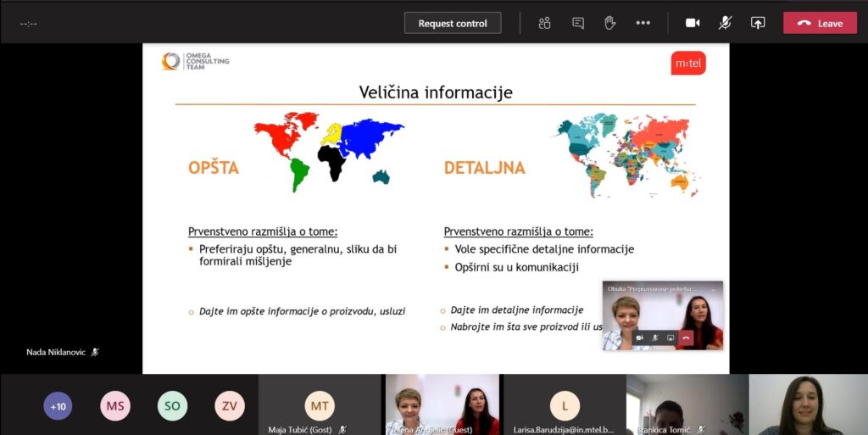The width and height of the screenshot is (868, 435).
Task: Open the share content tray
Action: (x=758, y=23)
